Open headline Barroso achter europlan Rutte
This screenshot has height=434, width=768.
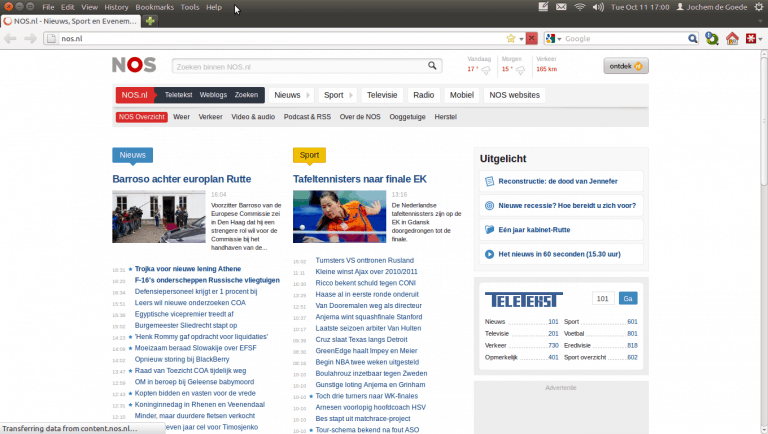click(x=182, y=179)
